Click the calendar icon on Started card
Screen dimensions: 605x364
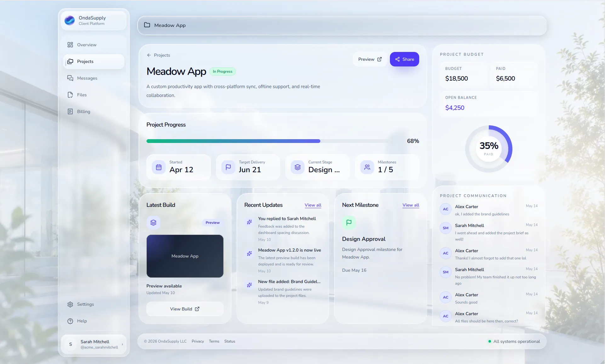pos(159,167)
